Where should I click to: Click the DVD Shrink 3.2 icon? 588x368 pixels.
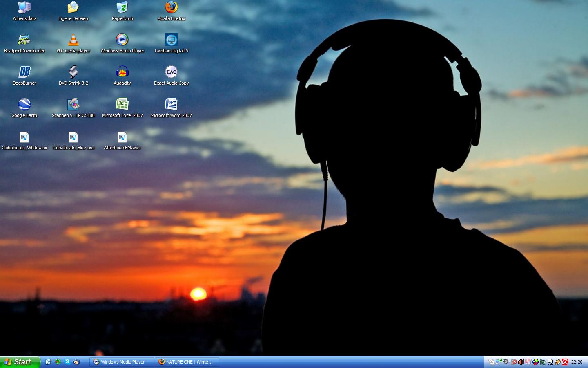click(73, 72)
